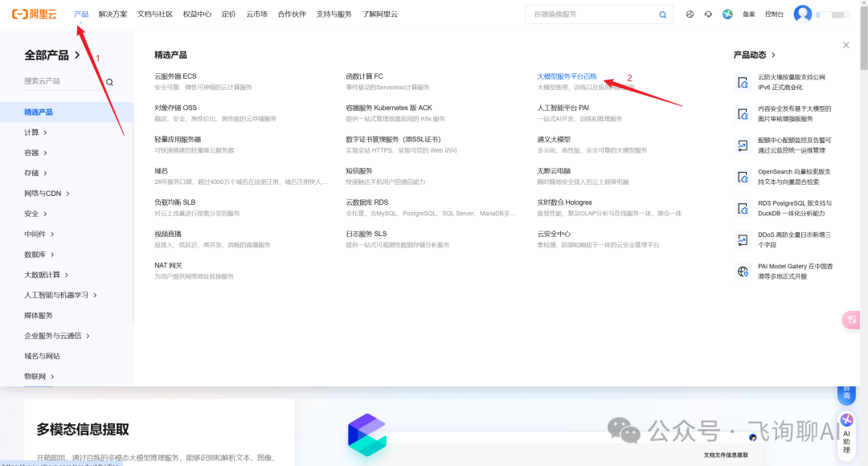Open 对象存储 OSS product link
The width and height of the screenshot is (868, 466).
coord(175,108)
